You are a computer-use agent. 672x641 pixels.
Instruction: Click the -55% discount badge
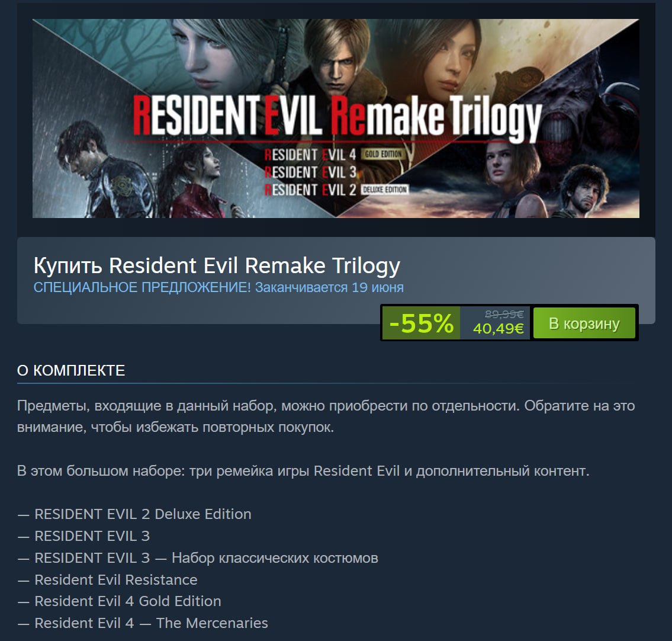[421, 323]
